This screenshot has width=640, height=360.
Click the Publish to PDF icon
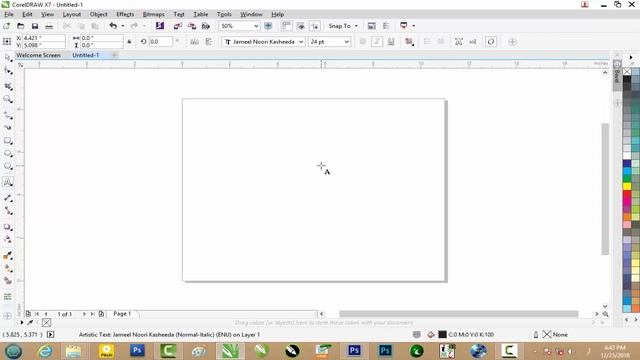pyautogui.click(x=206, y=26)
